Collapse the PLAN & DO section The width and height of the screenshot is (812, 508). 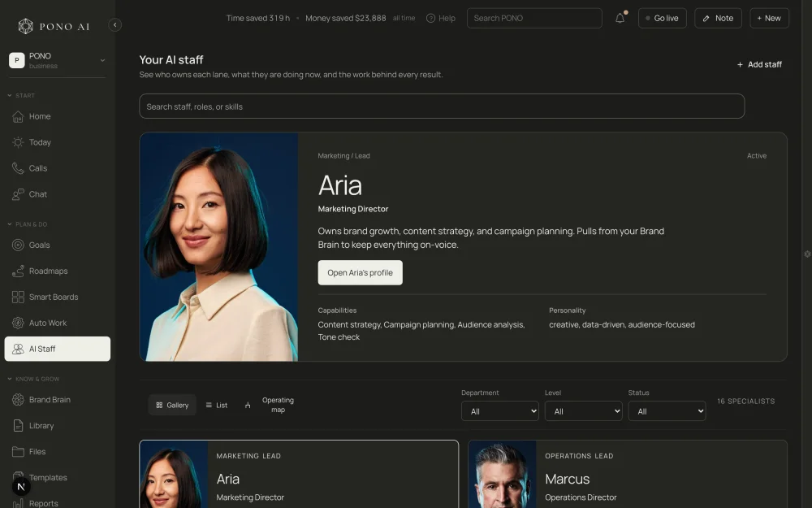(x=28, y=224)
